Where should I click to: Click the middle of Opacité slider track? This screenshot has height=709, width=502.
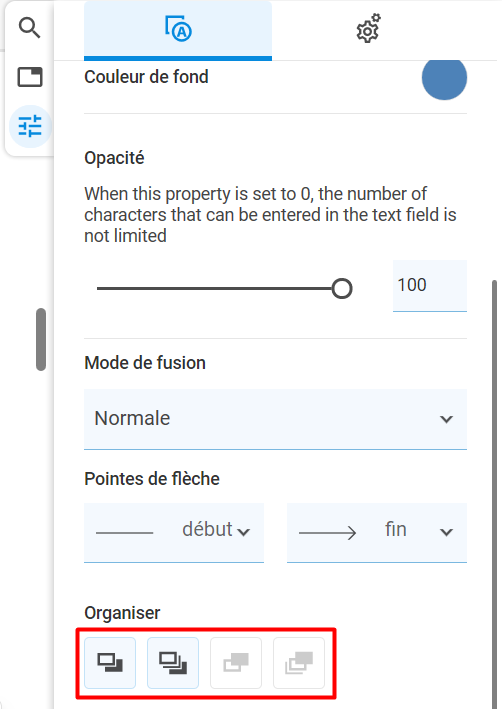click(x=219, y=288)
